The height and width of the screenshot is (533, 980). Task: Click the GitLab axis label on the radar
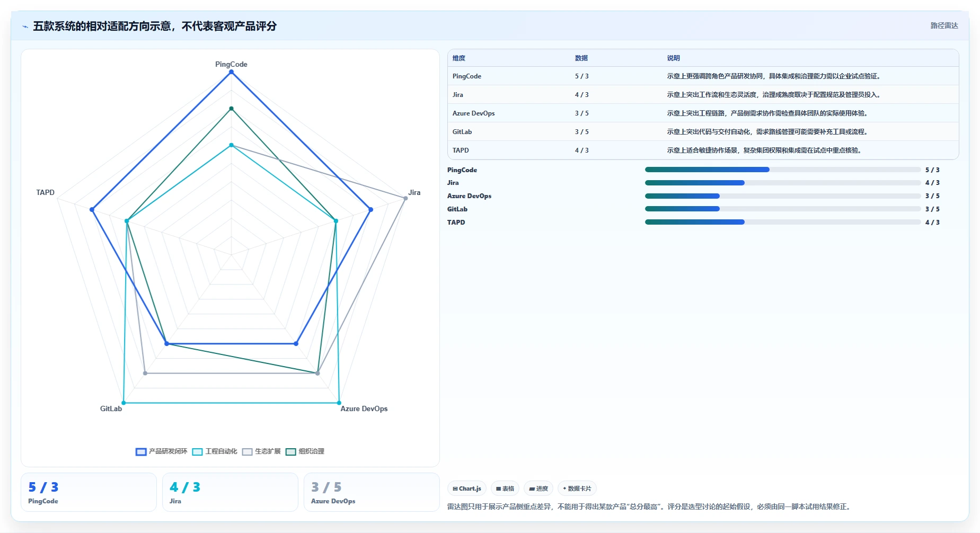point(111,408)
